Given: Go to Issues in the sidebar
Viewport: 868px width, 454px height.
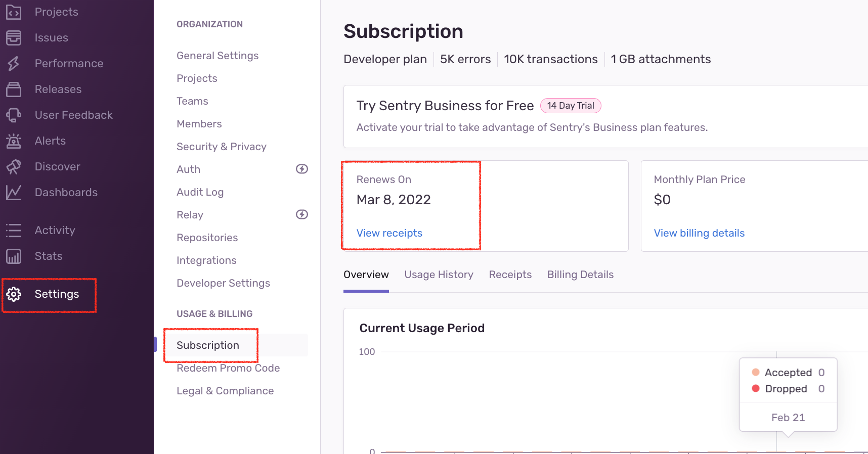Looking at the screenshot, I should [51, 38].
